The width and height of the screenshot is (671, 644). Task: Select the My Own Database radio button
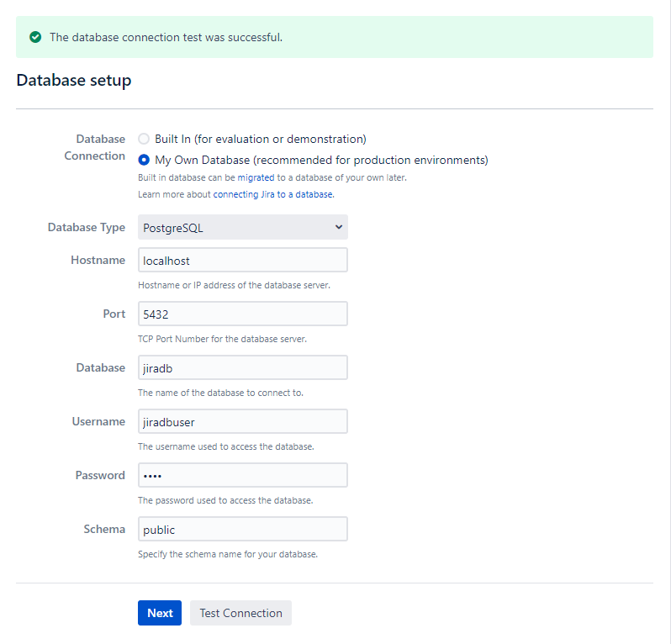(144, 160)
